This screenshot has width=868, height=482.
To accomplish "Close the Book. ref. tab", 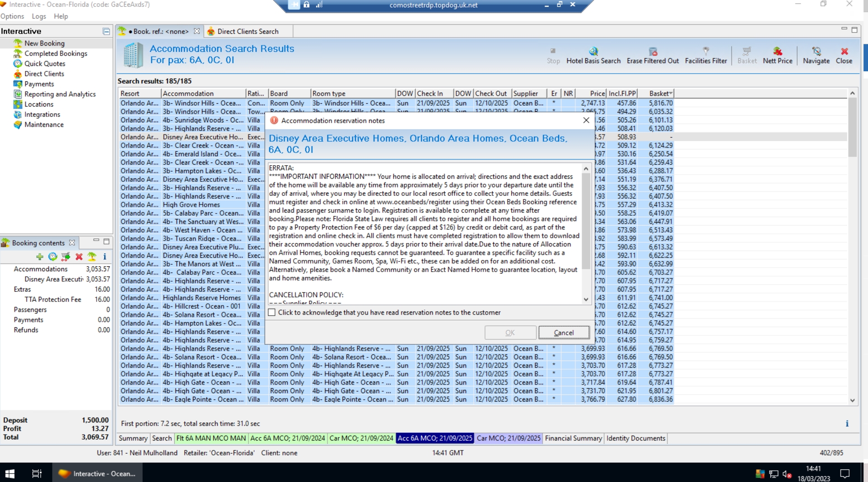I will (196, 31).
